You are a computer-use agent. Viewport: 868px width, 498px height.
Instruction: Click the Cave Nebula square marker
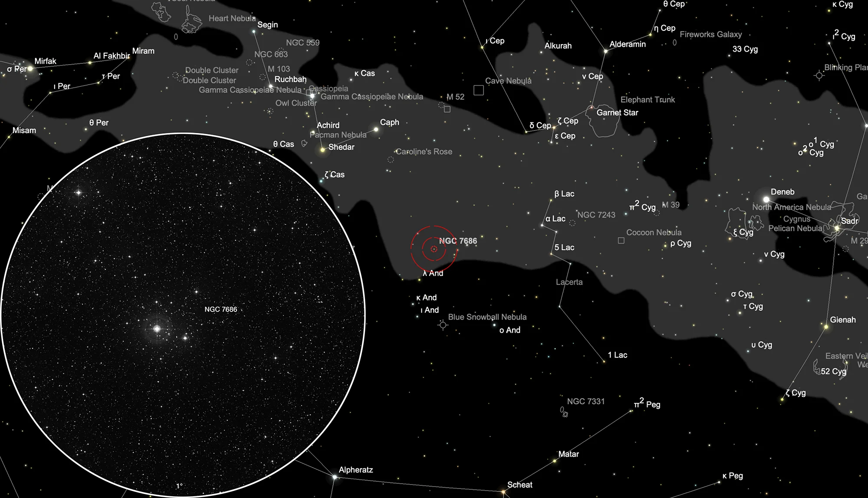478,90
